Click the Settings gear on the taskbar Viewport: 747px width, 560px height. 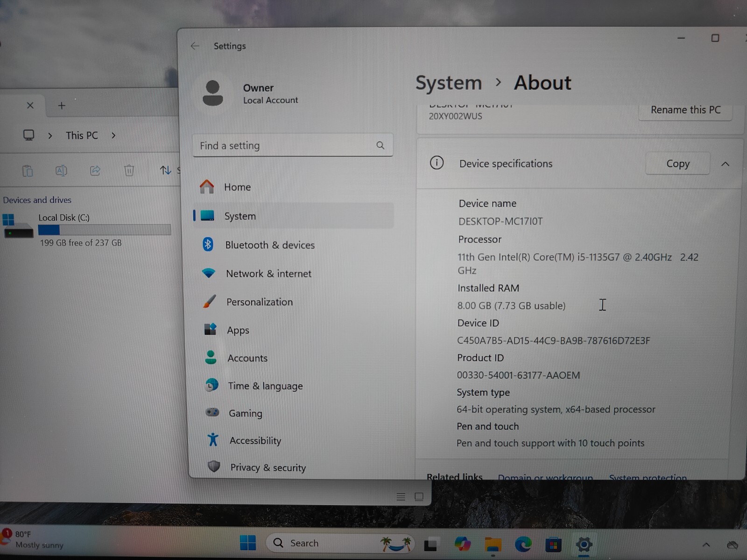click(584, 544)
